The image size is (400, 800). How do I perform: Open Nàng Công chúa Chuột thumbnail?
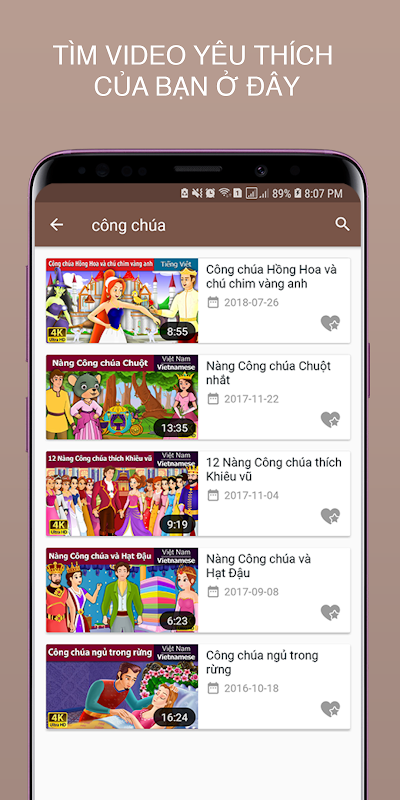(122, 397)
